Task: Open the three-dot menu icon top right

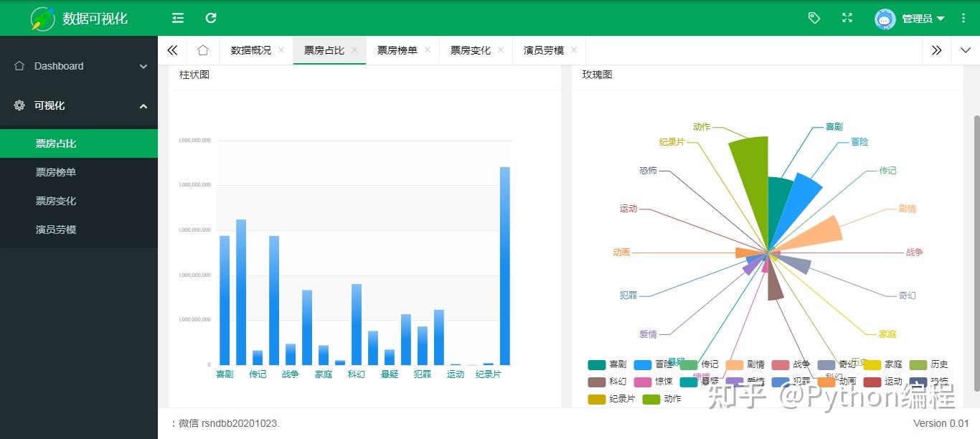Action: point(963,17)
